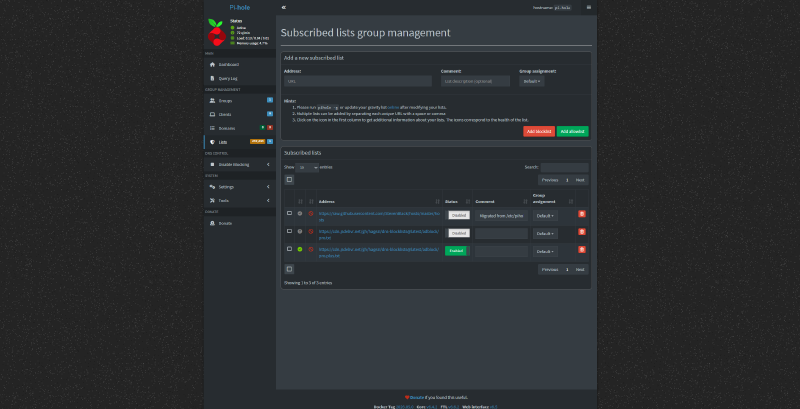Screen dimensions: 800x409
Task: Click the Add blocklist button
Action: [539, 132]
